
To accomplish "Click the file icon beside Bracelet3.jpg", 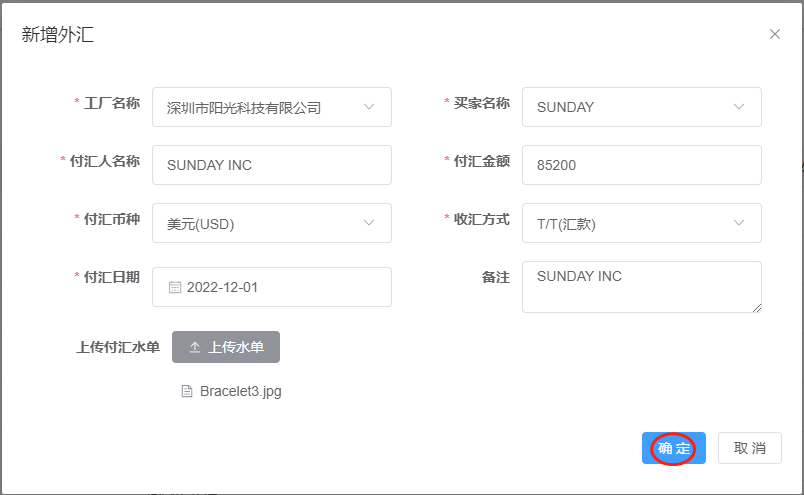I will (x=187, y=391).
